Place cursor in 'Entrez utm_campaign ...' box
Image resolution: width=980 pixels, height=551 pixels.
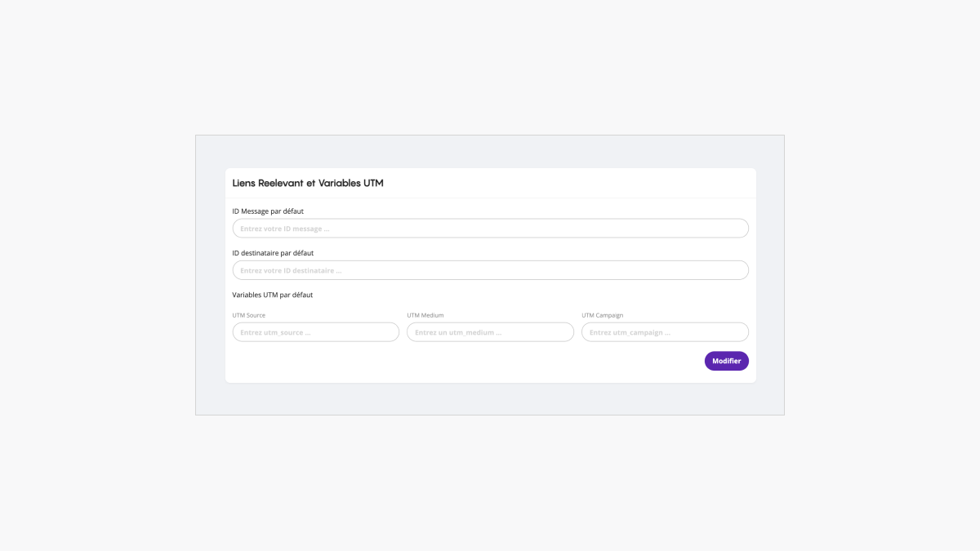coord(630,332)
